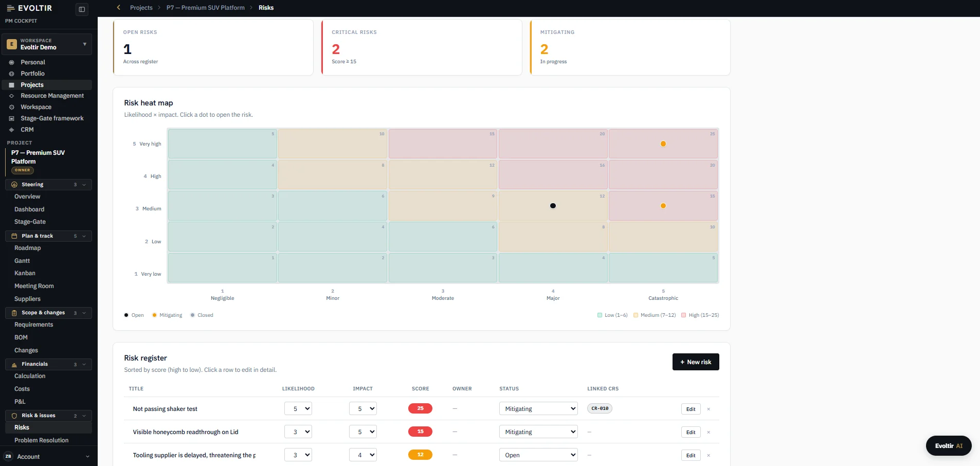Go back using breadcrumb arrow
Viewport: 980px width, 466px height.
point(119,8)
